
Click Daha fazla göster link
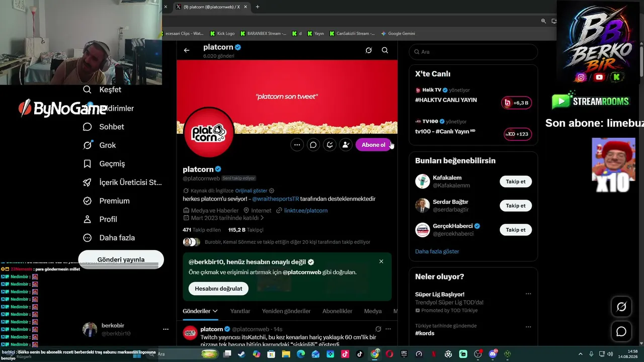point(437,251)
